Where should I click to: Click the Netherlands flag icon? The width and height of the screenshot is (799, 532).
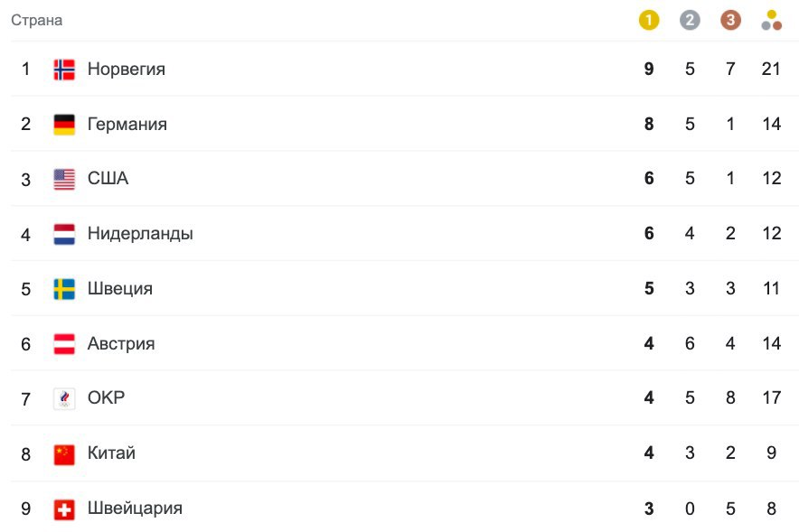(x=64, y=234)
